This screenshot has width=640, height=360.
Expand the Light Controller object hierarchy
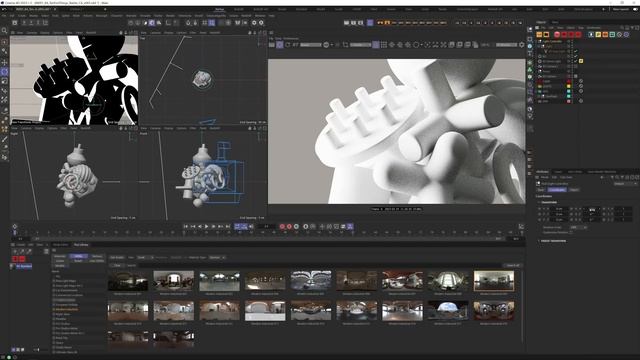(x=537, y=41)
